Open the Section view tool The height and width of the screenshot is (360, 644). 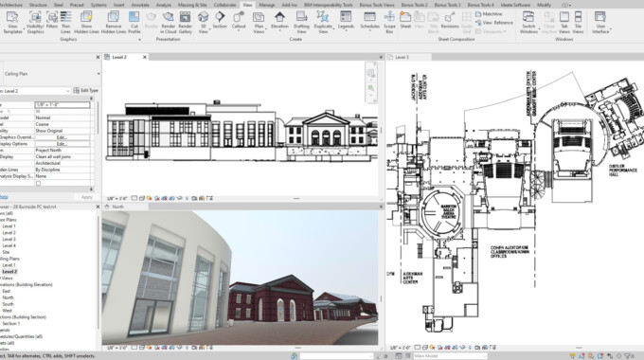click(x=220, y=20)
